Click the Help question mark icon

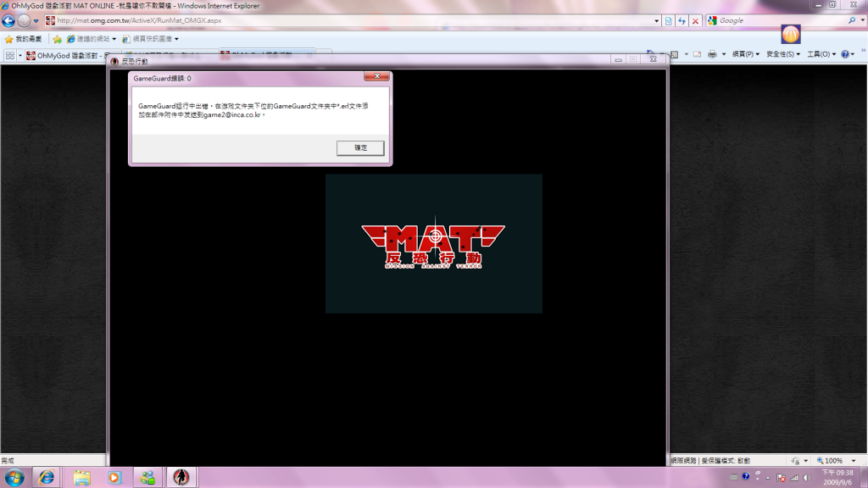847,54
